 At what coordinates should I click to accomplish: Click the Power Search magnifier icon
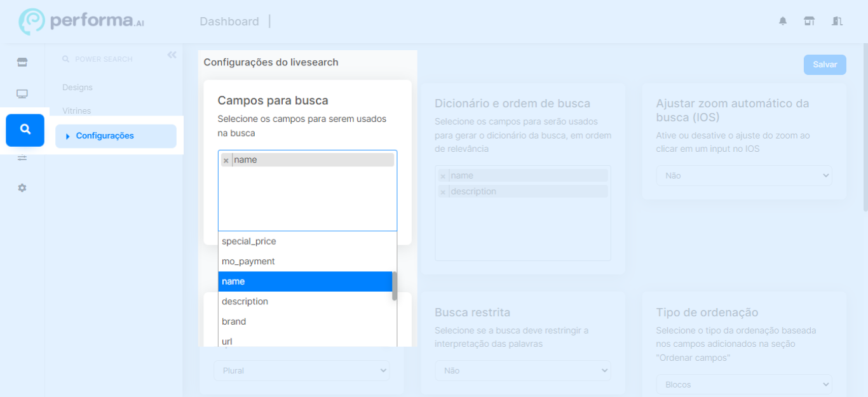pos(65,58)
